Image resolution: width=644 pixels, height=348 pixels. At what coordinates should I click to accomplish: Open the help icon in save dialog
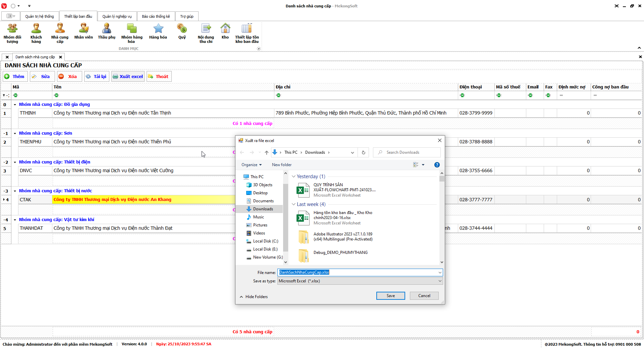click(437, 165)
